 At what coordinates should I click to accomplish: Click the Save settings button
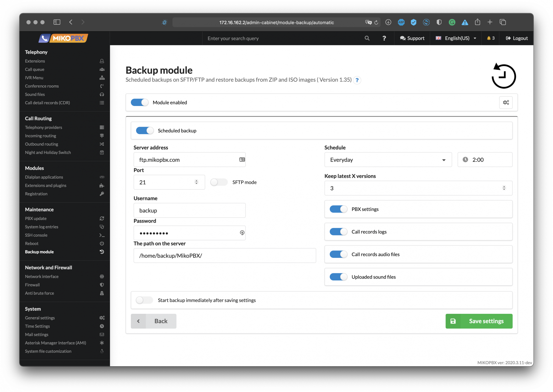pyautogui.click(x=478, y=321)
